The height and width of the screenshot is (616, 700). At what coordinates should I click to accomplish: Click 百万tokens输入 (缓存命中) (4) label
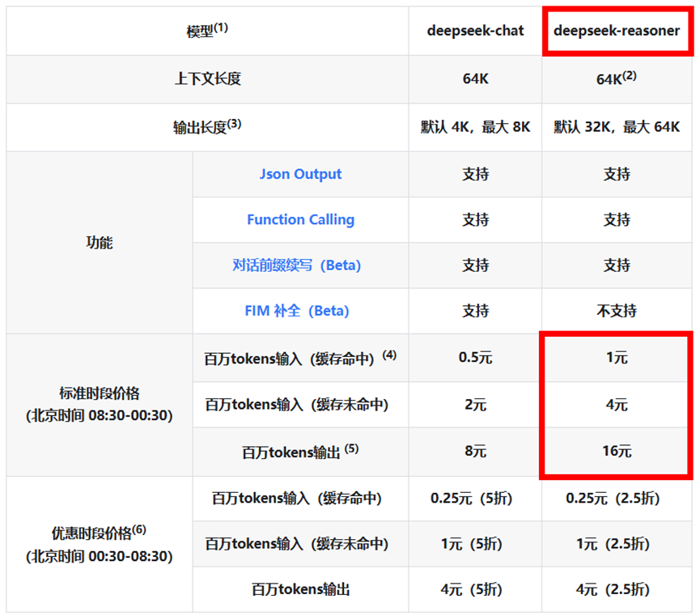[300, 358]
